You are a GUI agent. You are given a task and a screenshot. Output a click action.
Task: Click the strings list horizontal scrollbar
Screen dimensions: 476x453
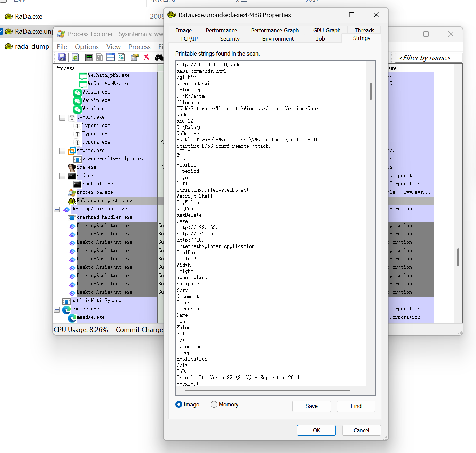tap(268, 390)
